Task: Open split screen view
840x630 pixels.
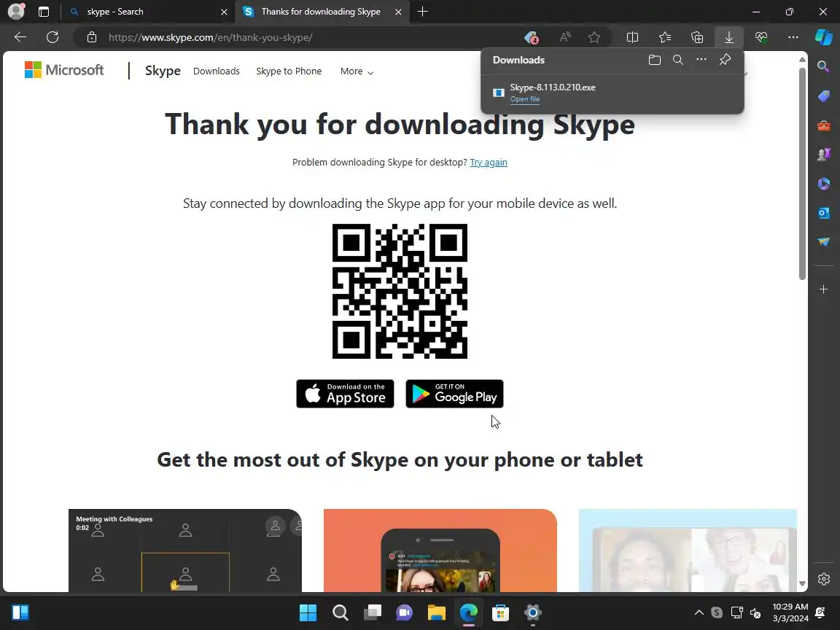Action: (632, 37)
